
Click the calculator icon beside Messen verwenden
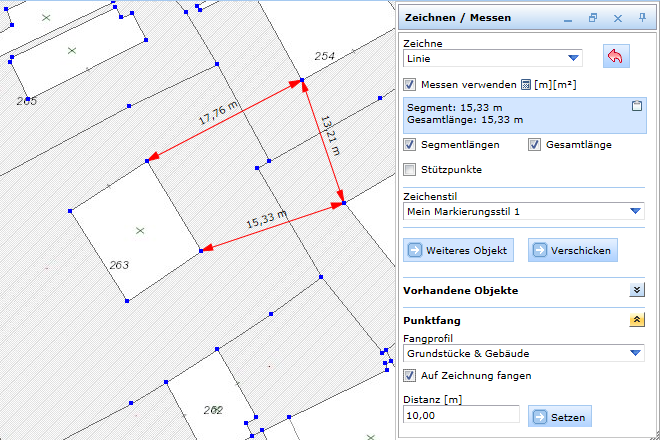tap(526, 85)
